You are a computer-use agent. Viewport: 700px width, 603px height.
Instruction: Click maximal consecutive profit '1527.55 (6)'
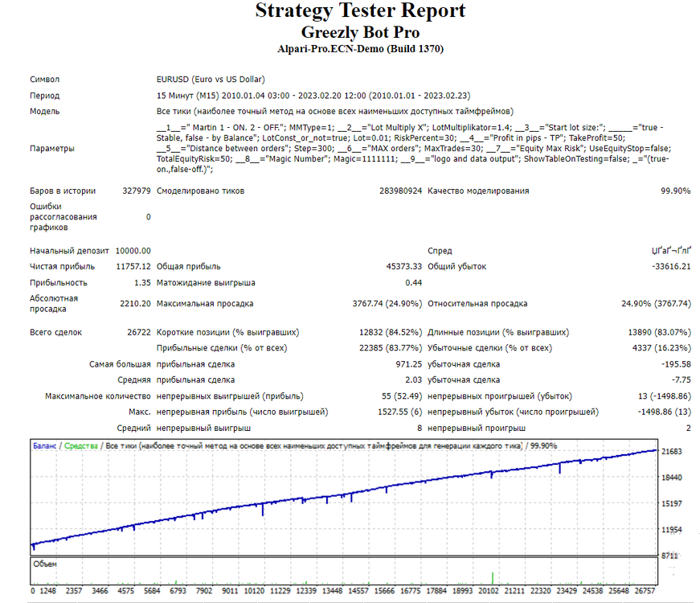399,412
